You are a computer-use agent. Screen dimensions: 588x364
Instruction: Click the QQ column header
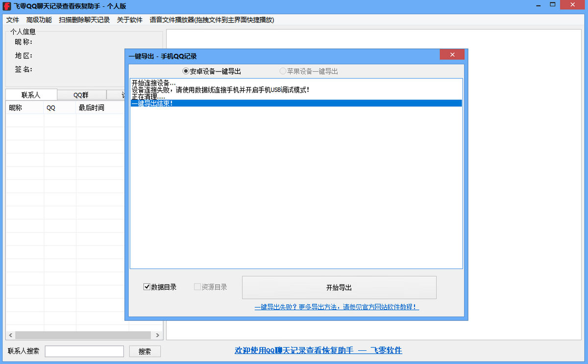[60, 108]
